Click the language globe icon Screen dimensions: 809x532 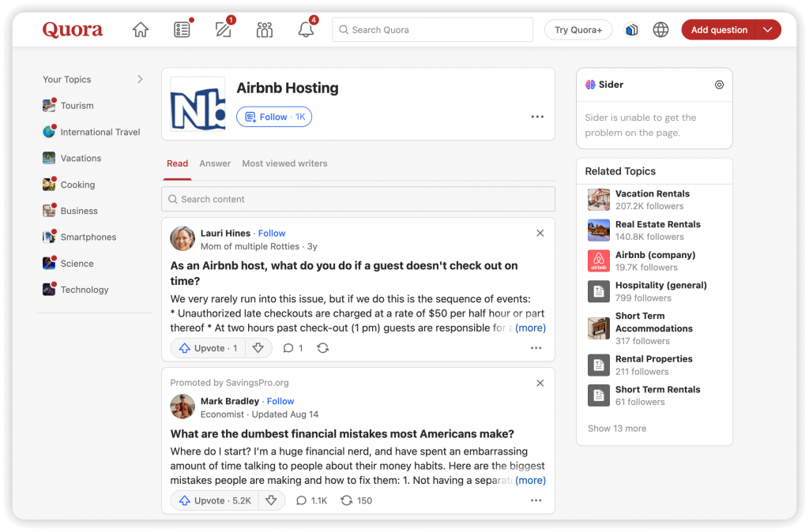click(x=660, y=30)
